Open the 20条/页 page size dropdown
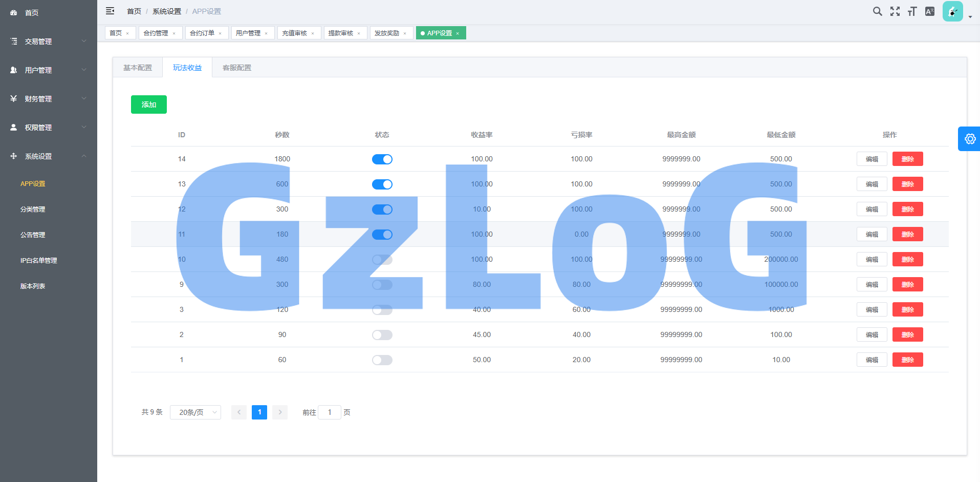The height and width of the screenshot is (482, 980). pos(195,412)
